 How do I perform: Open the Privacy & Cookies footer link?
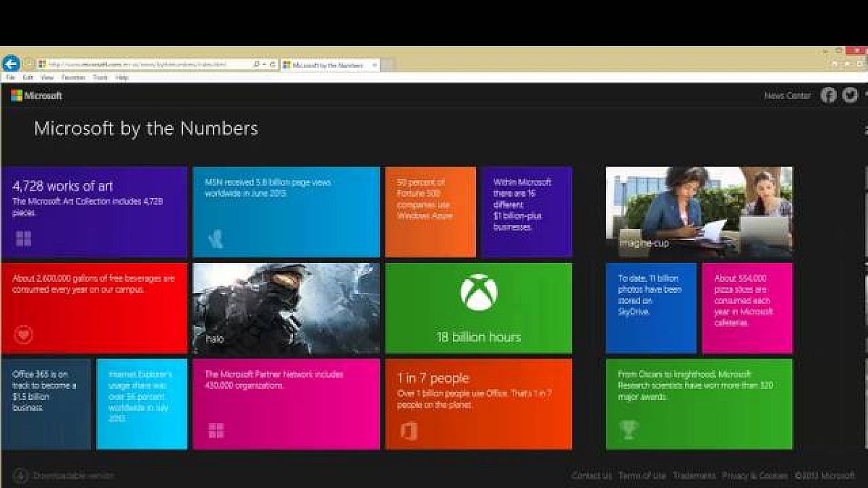point(754,476)
